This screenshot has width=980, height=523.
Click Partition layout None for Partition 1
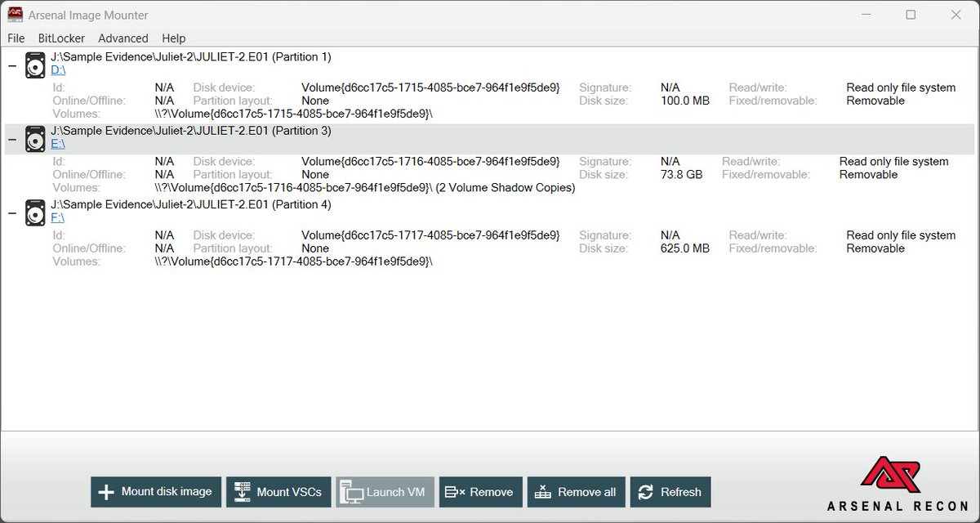click(315, 101)
